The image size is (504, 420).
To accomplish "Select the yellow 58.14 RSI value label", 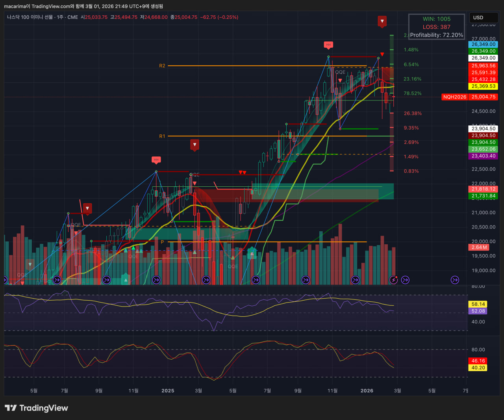I will point(478,304).
